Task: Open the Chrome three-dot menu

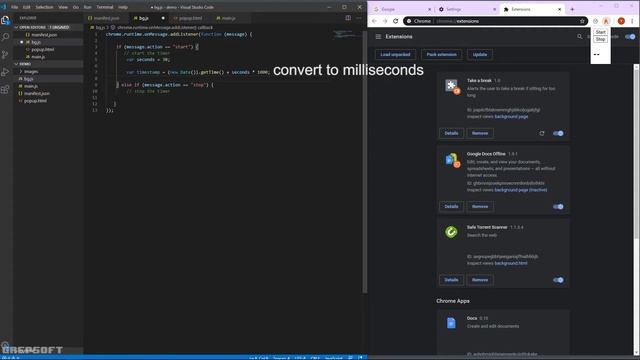Action: (x=632, y=21)
